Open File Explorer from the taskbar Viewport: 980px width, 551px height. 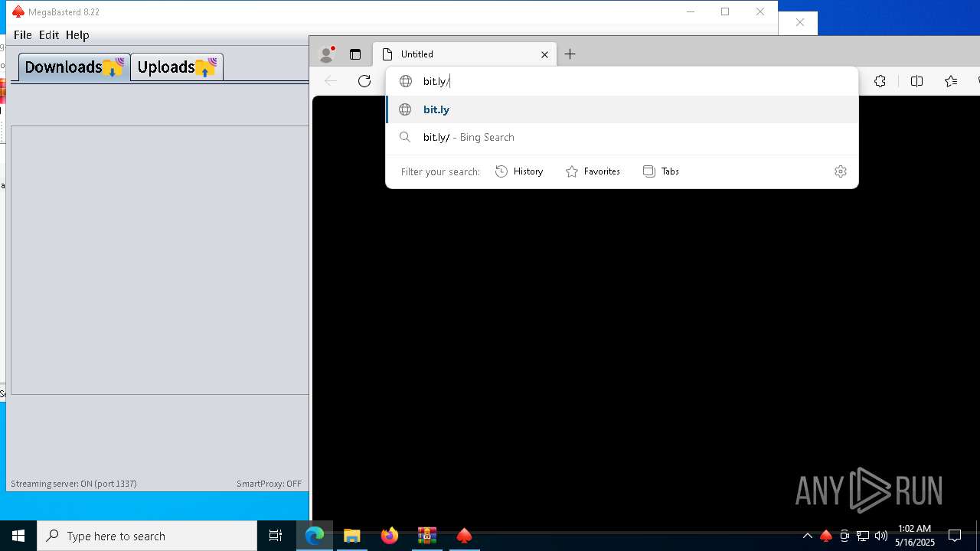352,536
